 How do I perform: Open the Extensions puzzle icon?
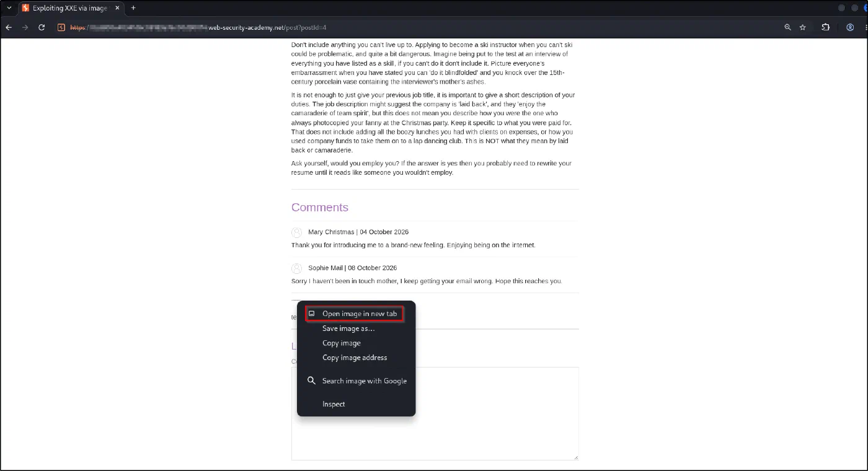click(x=826, y=27)
